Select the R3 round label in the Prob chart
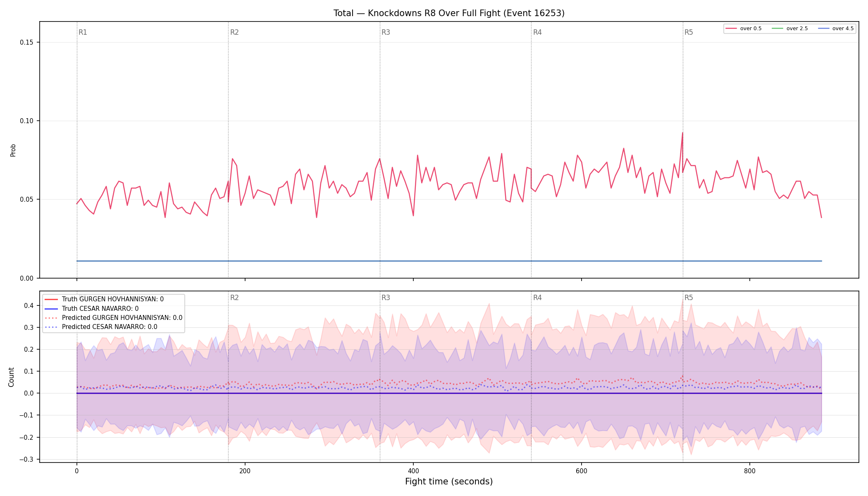Screen dimensions: 868x496 tap(386, 32)
